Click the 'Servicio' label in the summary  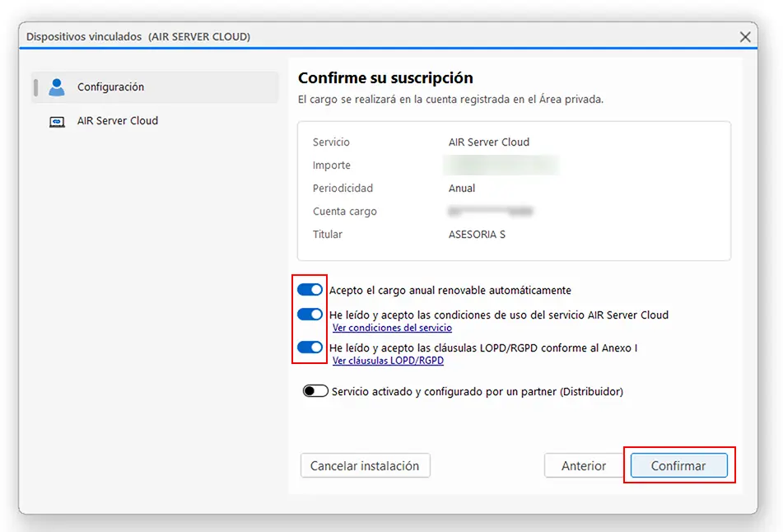click(x=331, y=142)
